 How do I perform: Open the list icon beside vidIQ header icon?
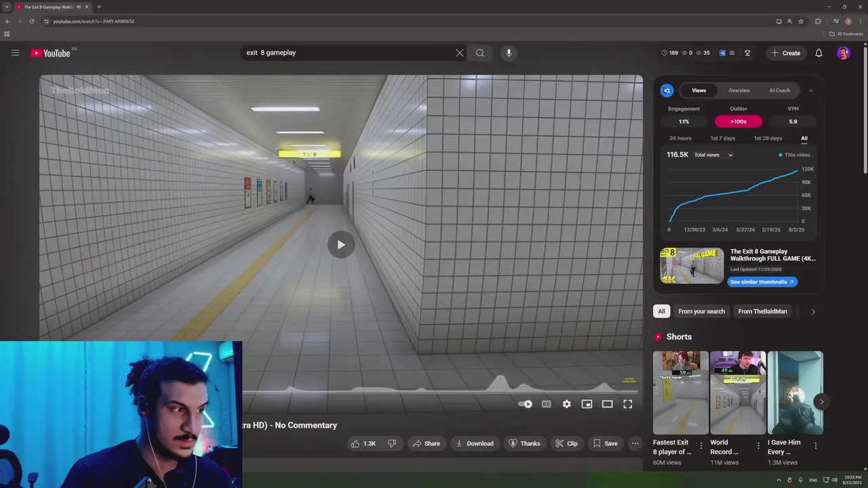coord(732,53)
